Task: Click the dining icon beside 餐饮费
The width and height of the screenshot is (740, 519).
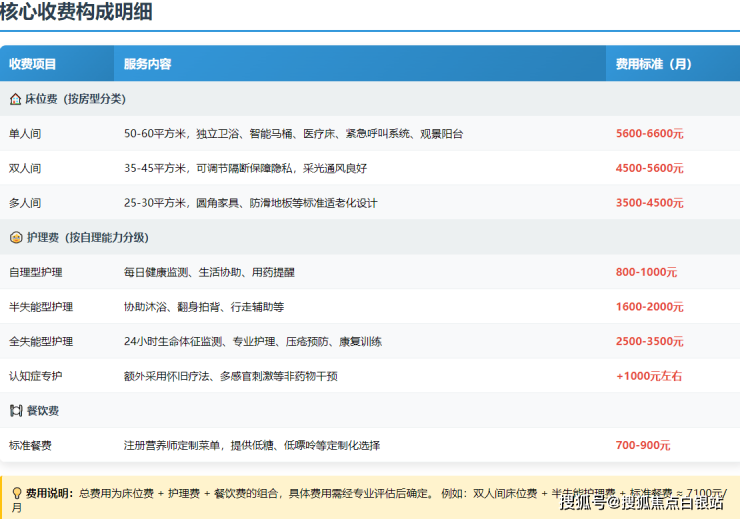Action: coord(15,411)
